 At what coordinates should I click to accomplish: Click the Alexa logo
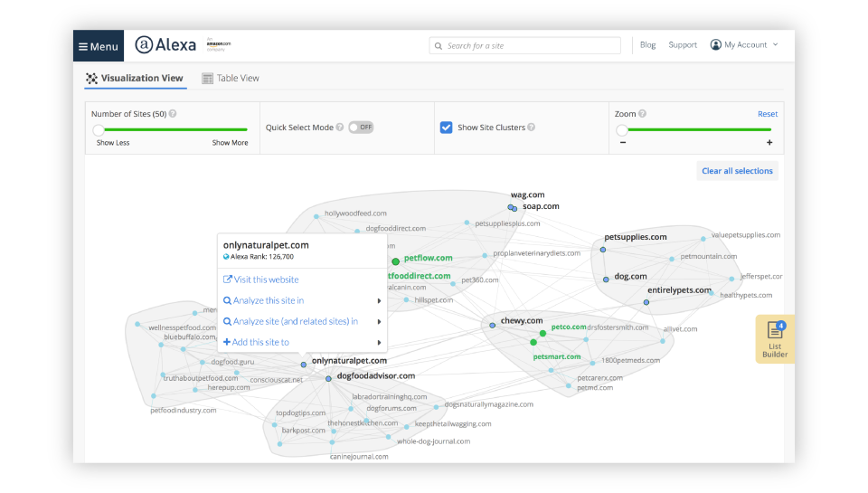165,45
